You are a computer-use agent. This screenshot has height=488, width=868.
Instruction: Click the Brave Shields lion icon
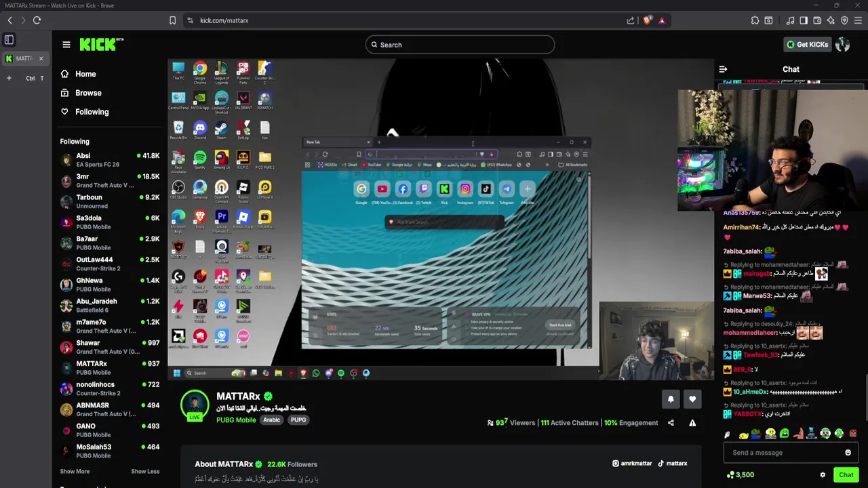click(x=647, y=20)
